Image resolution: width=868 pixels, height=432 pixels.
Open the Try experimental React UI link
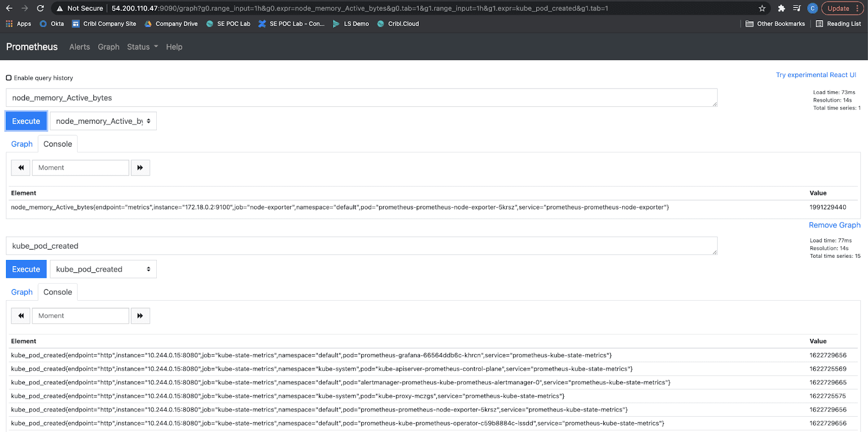(x=816, y=75)
